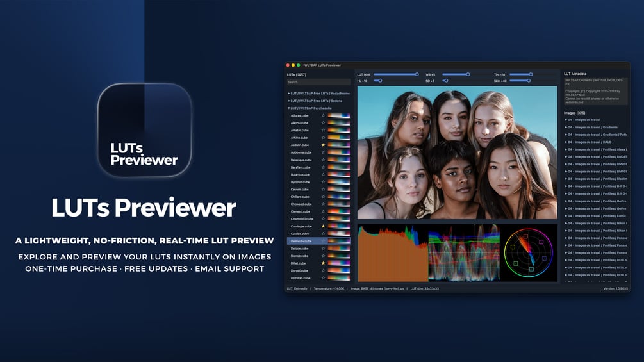Screen dimensions: 644x362
Task: Toggle the favorite star for Clenesti.cube
Action: coord(323,212)
